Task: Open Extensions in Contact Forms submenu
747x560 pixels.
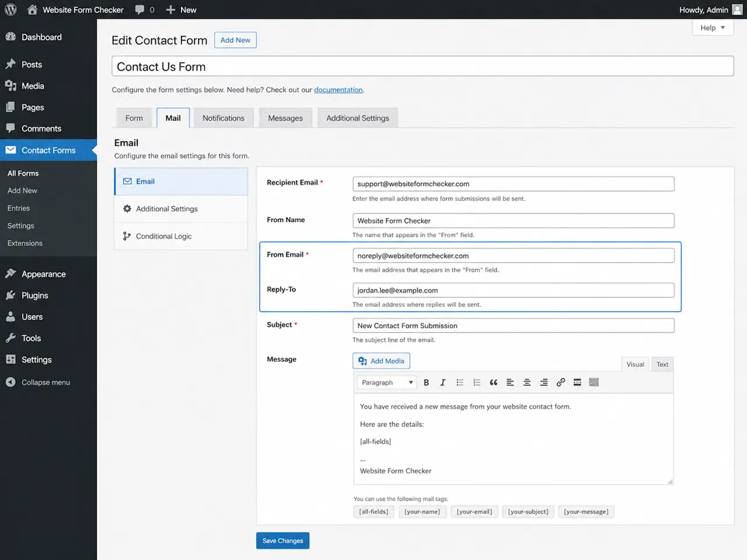Action: pyautogui.click(x=25, y=243)
